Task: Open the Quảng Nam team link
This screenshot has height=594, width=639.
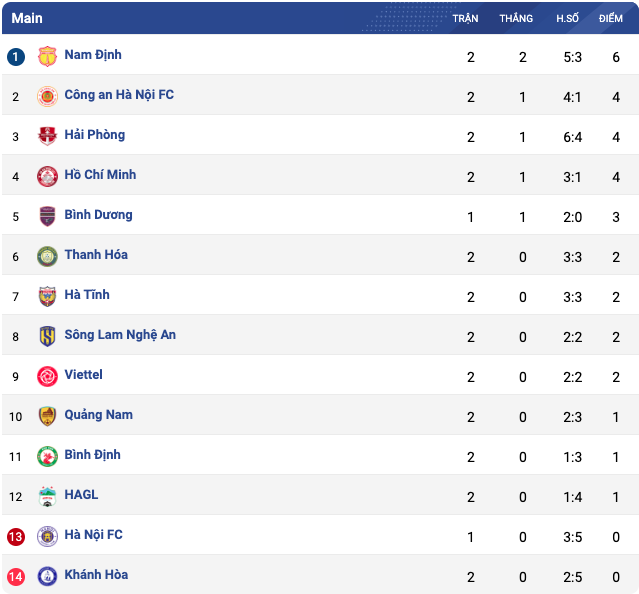Action: [x=99, y=415]
